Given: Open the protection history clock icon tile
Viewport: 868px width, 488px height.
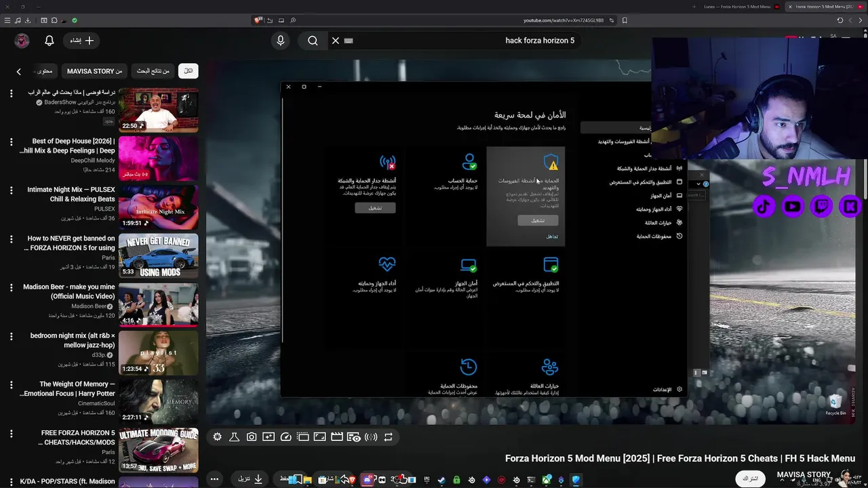Looking at the screenshot, I should pyautogui.click(x=469, y=367).
